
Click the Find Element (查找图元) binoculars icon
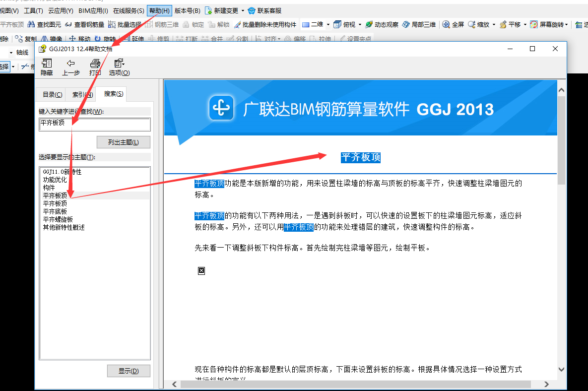click(x=31, y=24)
